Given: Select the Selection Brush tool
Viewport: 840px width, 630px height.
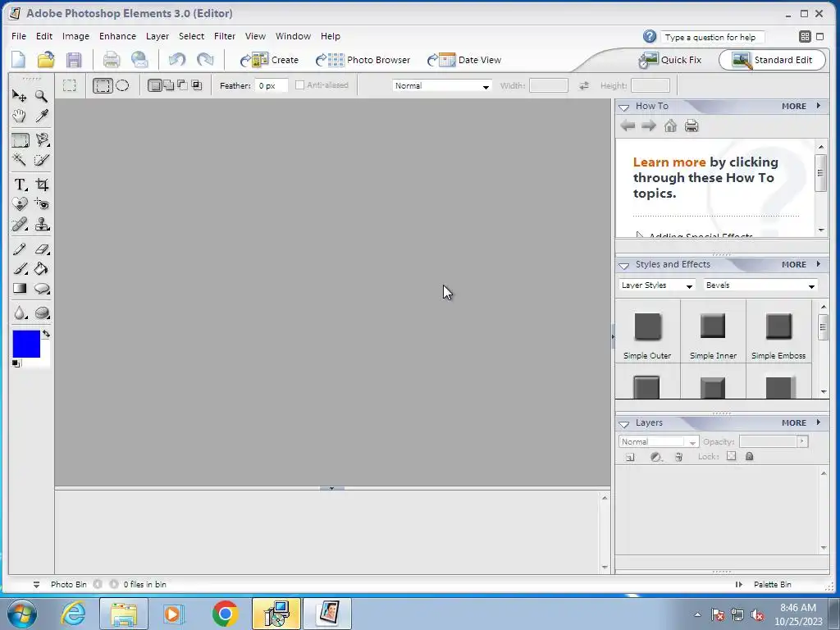Looking at the screenshot, I should click(41, 160).
